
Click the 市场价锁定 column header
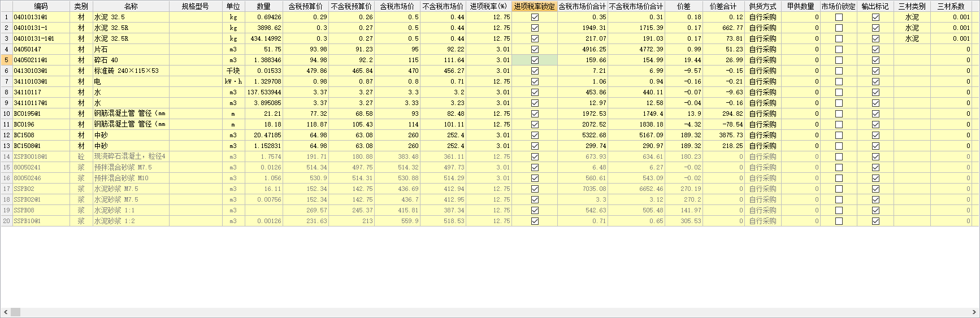tap(839, 6)
